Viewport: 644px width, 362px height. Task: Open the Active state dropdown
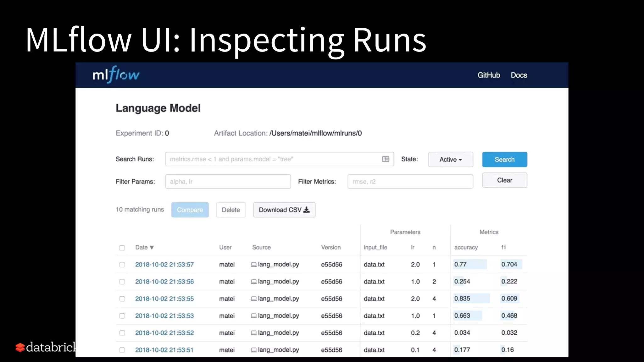[x=450, y=160]
